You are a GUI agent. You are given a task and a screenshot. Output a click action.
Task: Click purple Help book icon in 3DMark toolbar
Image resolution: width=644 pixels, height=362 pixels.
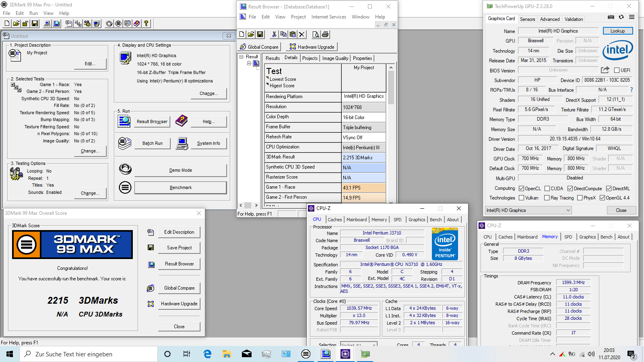coord(137,24)
